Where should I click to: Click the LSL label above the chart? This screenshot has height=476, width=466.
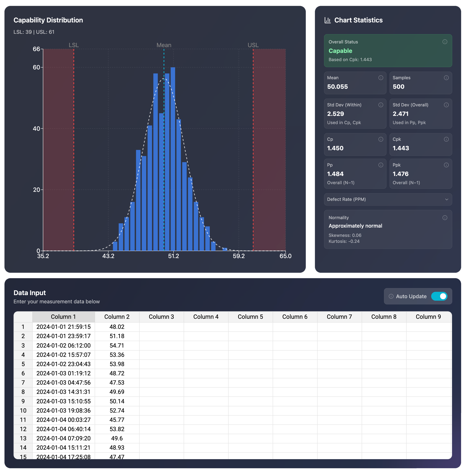pos(74,45)
